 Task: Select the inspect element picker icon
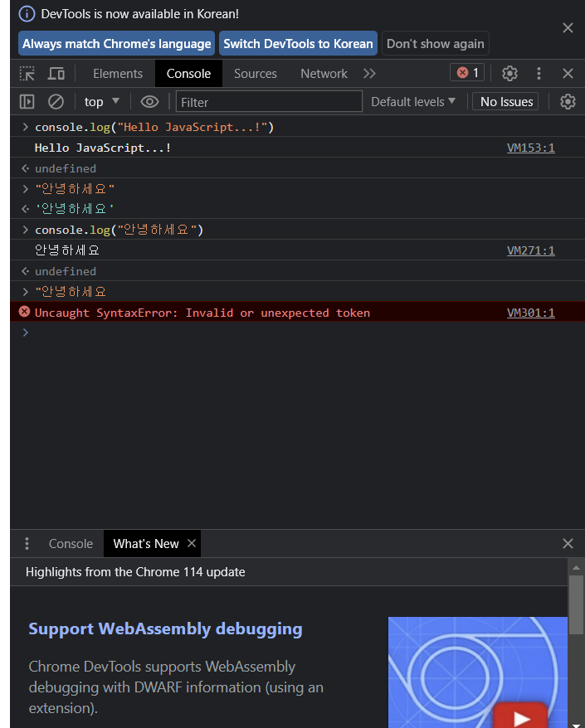[27, 73]
